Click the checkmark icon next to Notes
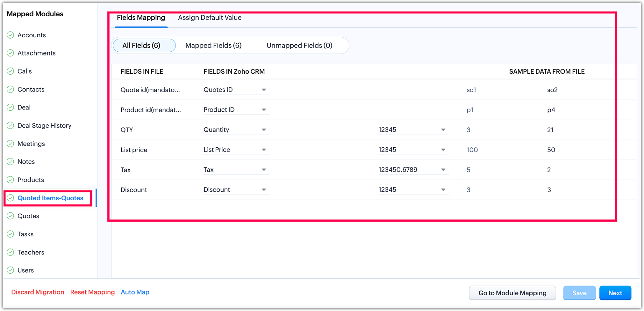This screenshot has width=644, height=311. [11, 162]
